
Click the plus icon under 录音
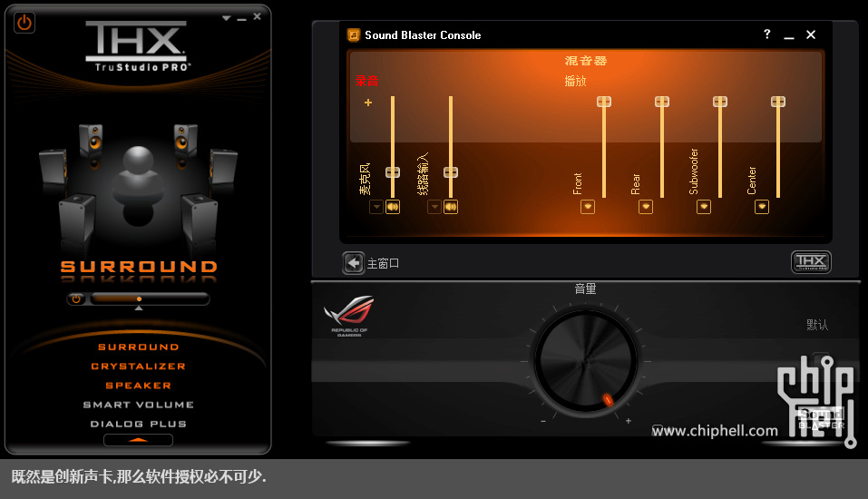pos(368,103)
